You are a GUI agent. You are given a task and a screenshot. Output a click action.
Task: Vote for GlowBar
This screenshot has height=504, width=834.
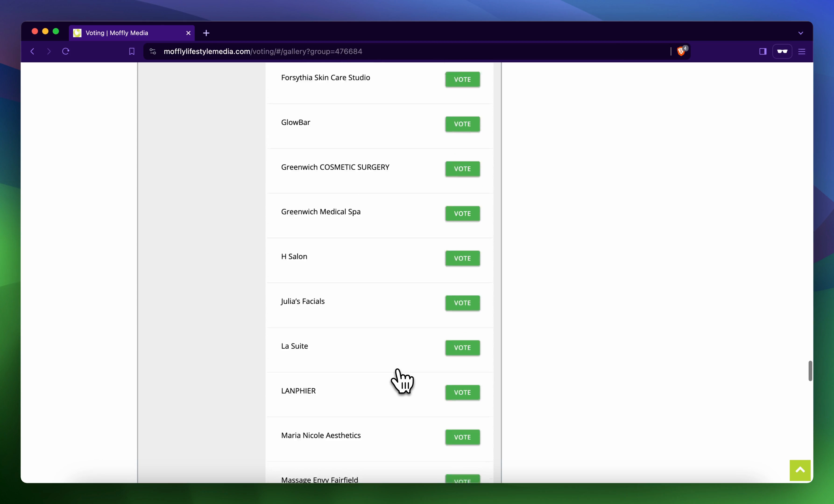(462, 124)
